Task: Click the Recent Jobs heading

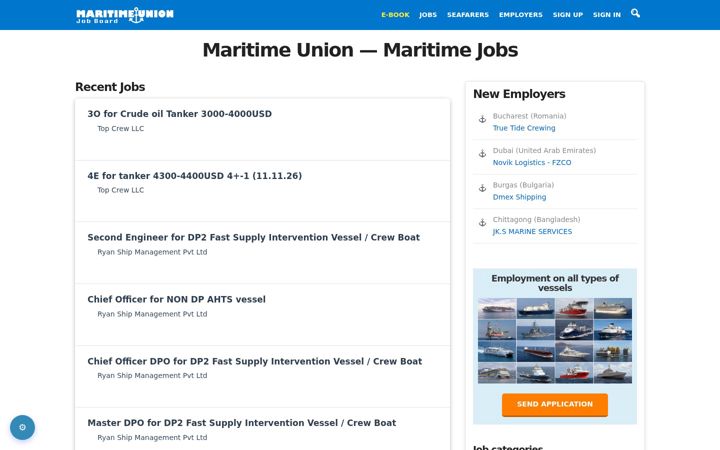Action: (110, 87)
